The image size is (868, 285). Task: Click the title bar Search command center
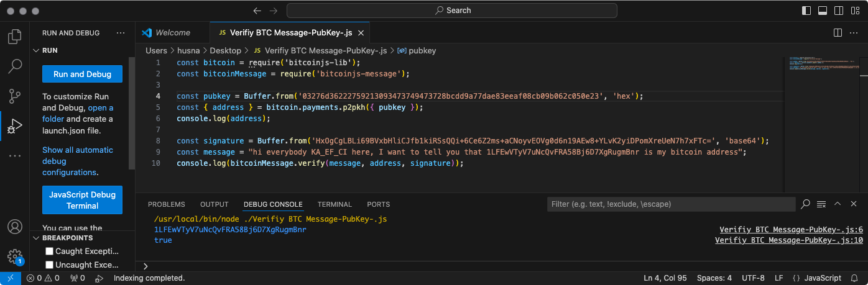pos(452,11)
